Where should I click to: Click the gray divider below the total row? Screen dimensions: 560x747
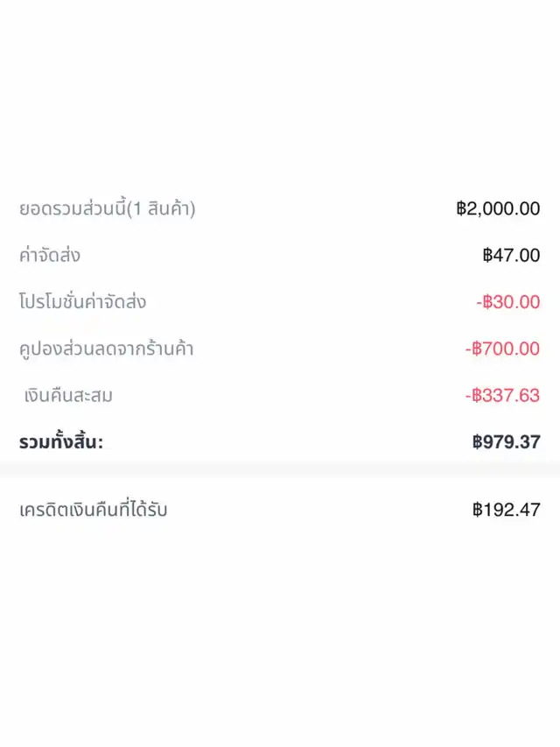280,469
